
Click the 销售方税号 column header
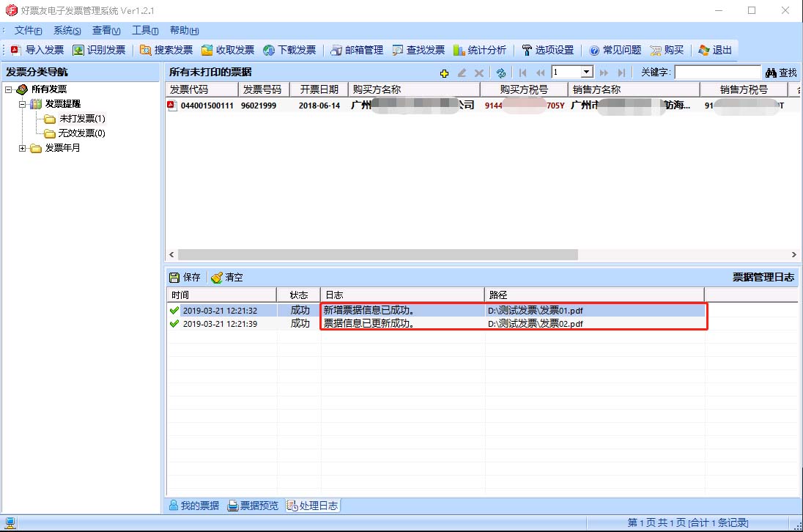click(744, 89)
